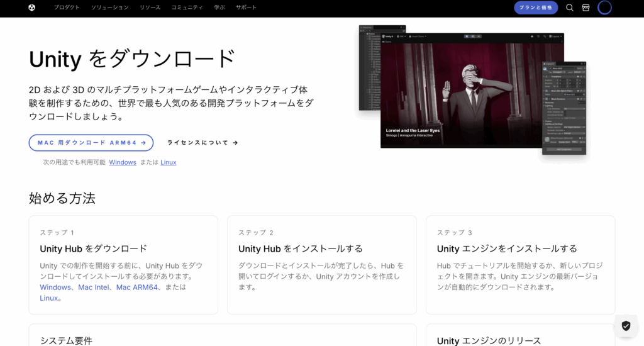
Task: Open the ライセンスについて link
Action: pos(202,143)
